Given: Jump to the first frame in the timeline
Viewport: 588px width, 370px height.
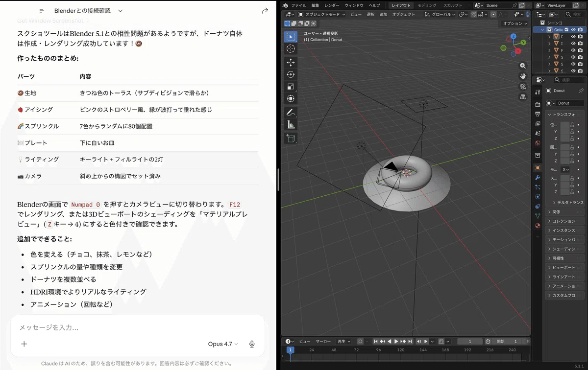Looking at the screenshot, I should coord(376,342).
